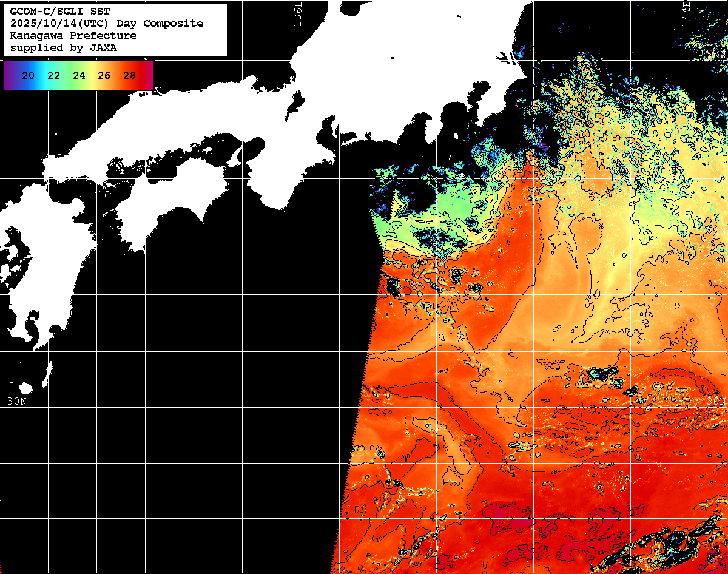Select the small round island south of Kyushu

tap(25, 388)
